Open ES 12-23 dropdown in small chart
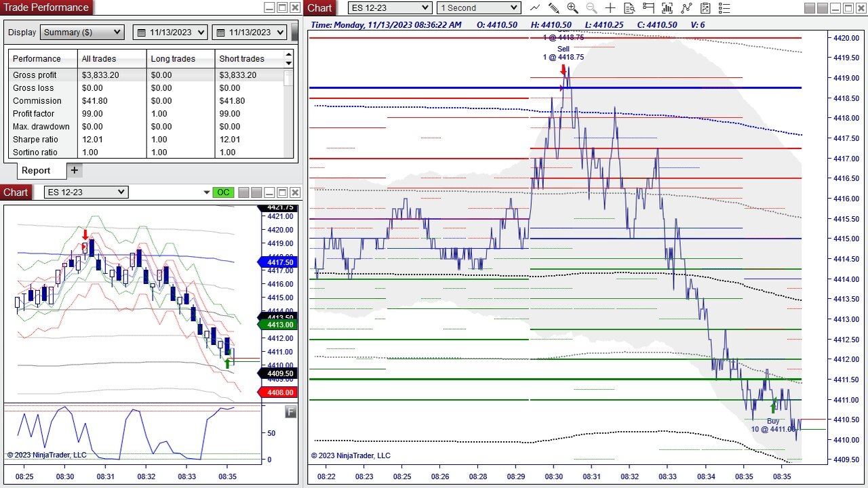This screenshot has width=868, height=488. [x=85, y=192]
